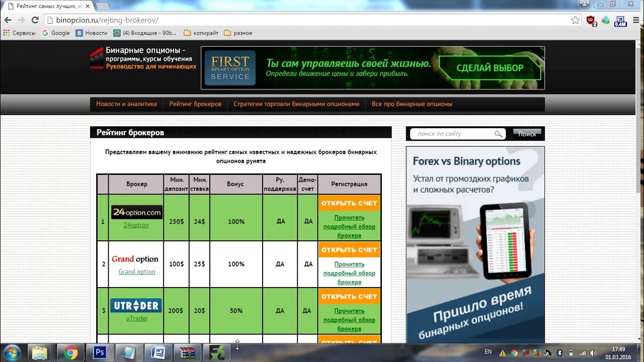Go back with the browser back arrow
Viewport: 644px width, 362px height.
[8, 20]
